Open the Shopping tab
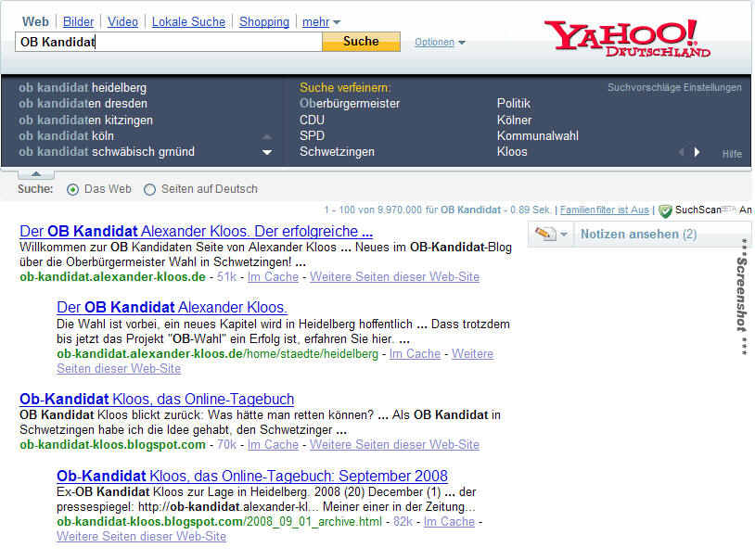755x560 pixels. tap(263, 21)
